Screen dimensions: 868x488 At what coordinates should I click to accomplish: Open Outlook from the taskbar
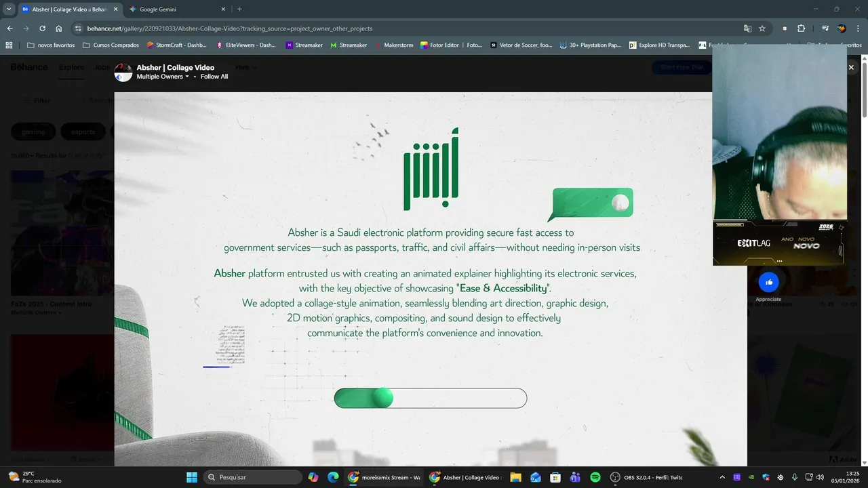(x=536, y=477)
